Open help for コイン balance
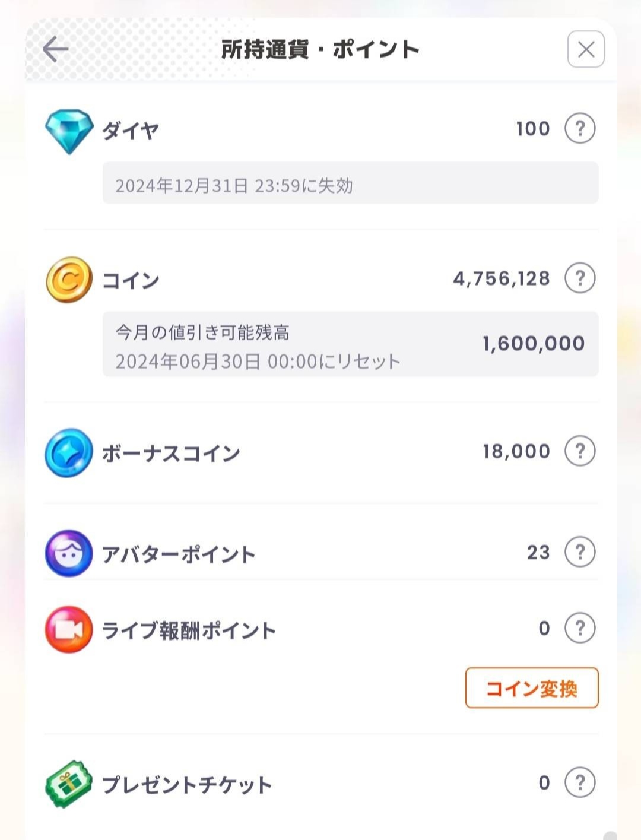 (580, 278)
